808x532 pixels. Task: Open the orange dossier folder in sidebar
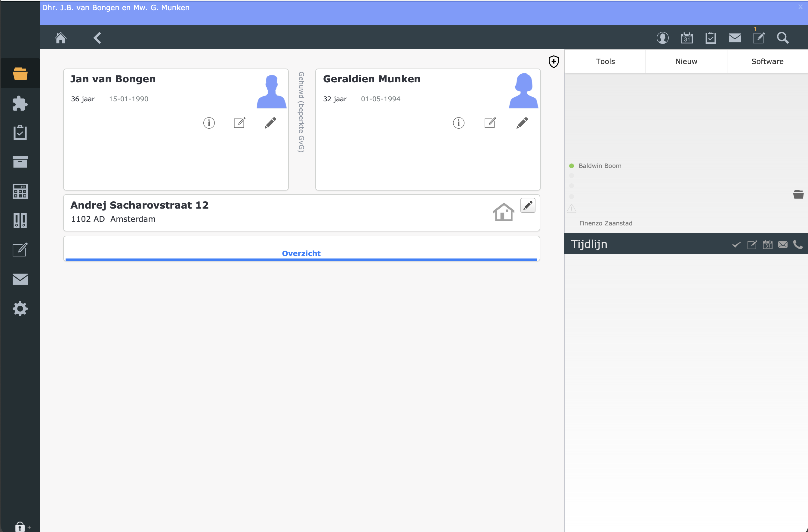pyautogui.click(x=20, y=73)
